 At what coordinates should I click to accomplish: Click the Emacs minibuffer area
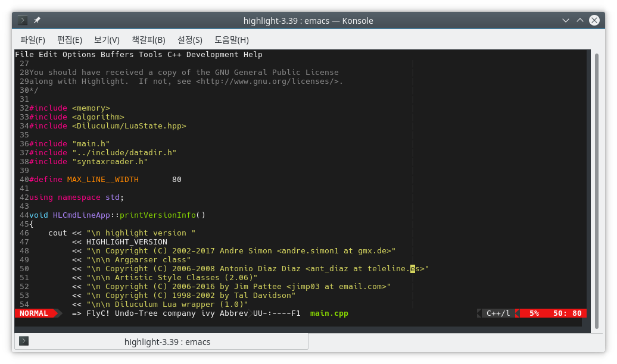pos(298,322)
